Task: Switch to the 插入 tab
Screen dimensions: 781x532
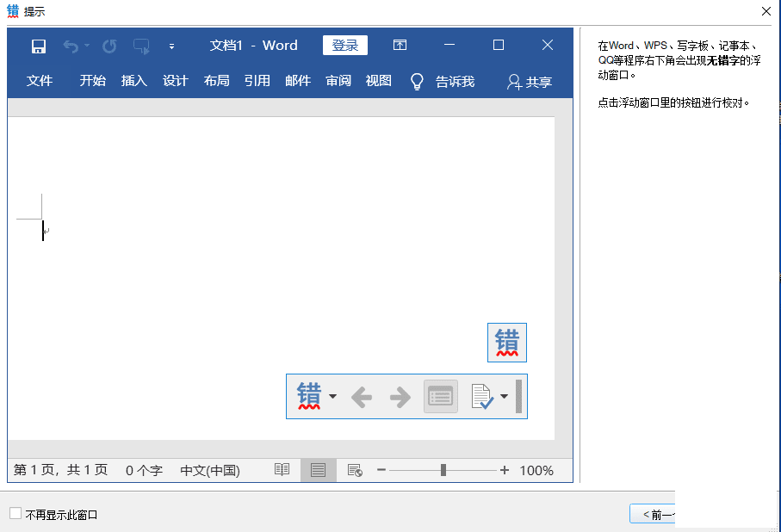Action: [x=134, y=81]
